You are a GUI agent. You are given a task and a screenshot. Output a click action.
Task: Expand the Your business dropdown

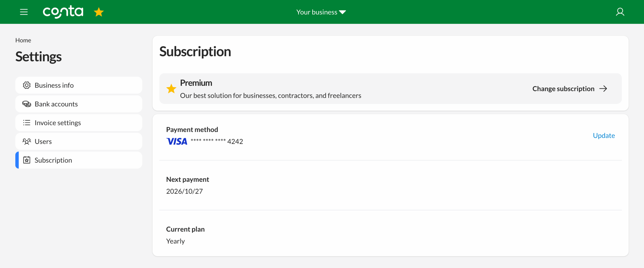tap(317, 12)
